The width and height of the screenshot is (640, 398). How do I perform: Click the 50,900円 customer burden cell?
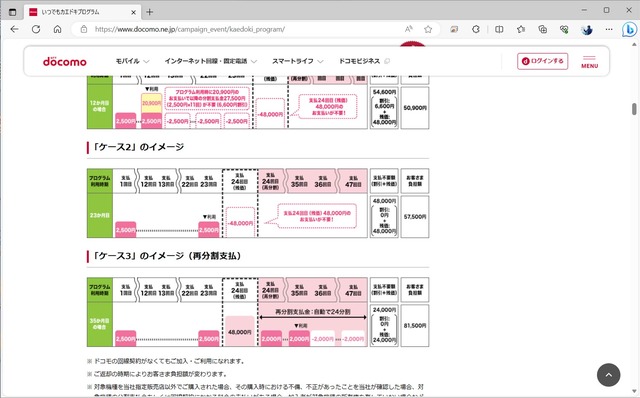pos(415,108)
